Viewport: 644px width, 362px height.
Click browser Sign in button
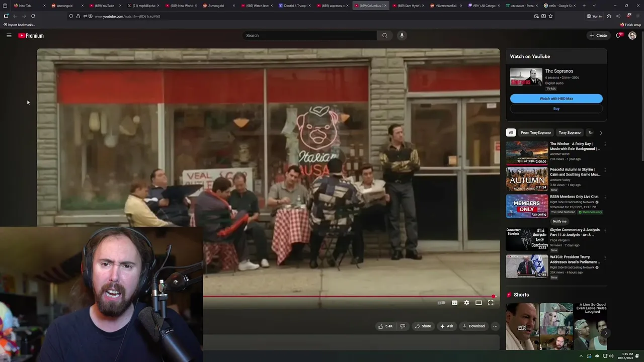point(594,16)
